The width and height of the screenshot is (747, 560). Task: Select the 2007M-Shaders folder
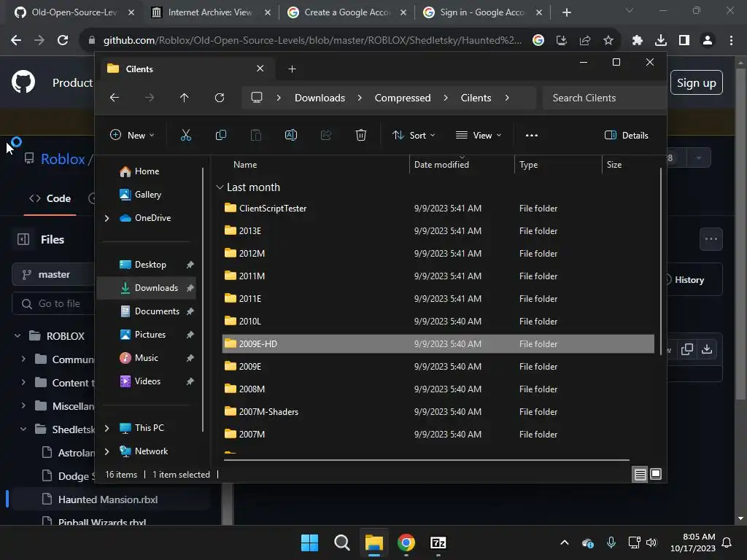(438, 411)
